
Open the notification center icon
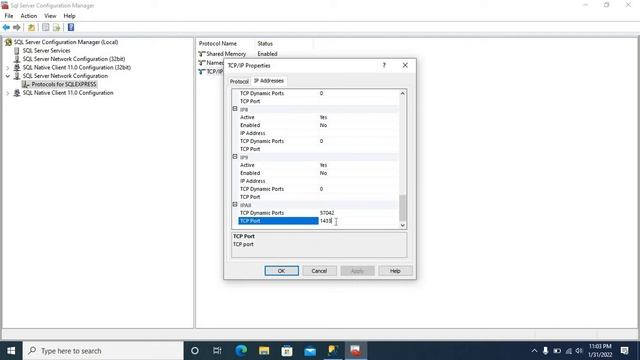[x=624, y=351]
